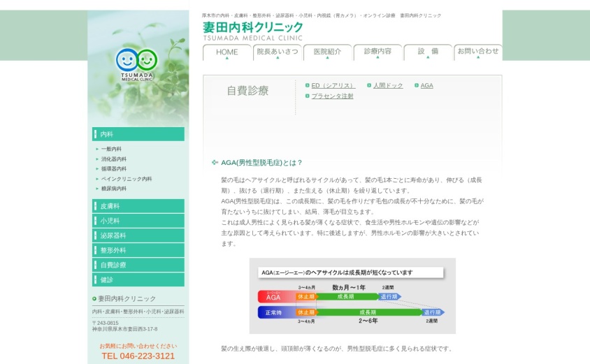This screenshot has height=364, width=590.
Task: Click the 〒243-0815 postal code
Action: click(106, 323)
